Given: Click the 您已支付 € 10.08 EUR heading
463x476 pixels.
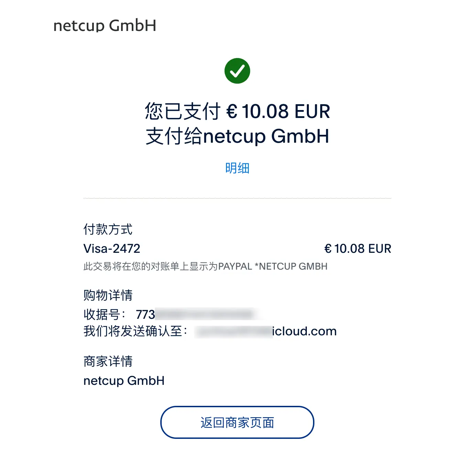Looking at the screenshot, I should pos(237,111).
